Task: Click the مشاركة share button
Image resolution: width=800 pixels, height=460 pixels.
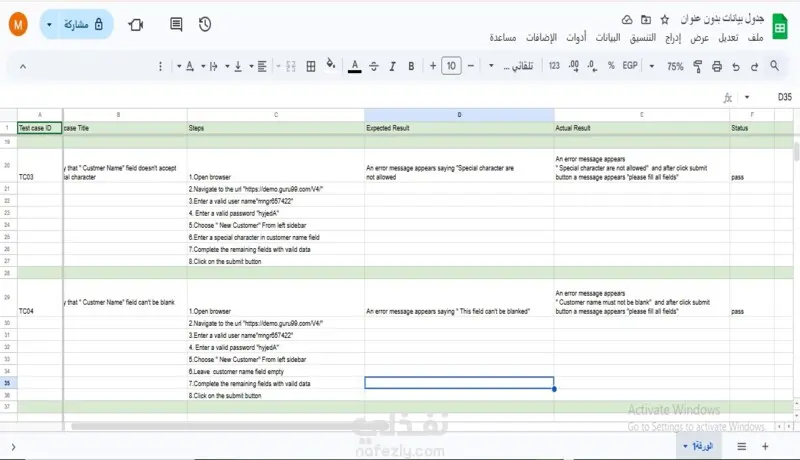Action: coord(84,24)
